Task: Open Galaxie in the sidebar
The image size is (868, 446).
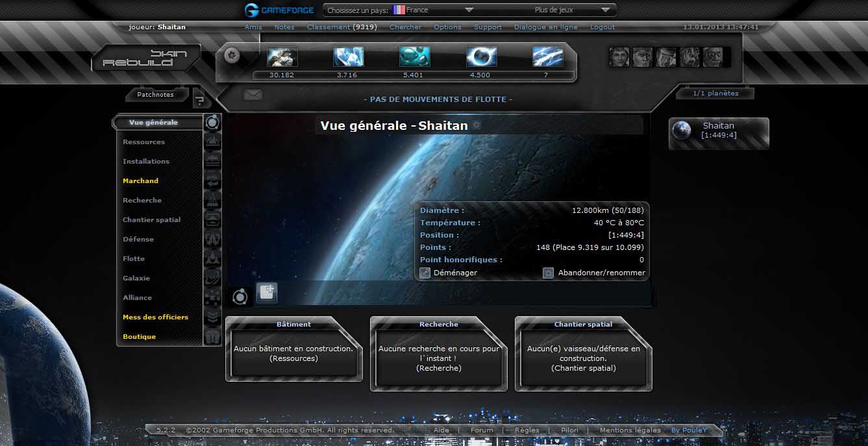Action: [136, 278]
